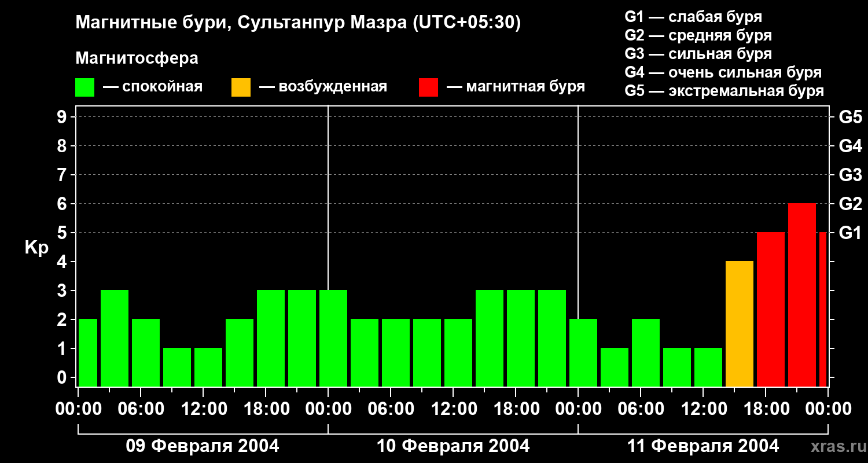This screenshot has width=868, height=463.
Task: Click the orange 'возбужденная' legend swatch
Action: (x=241, y=87)
